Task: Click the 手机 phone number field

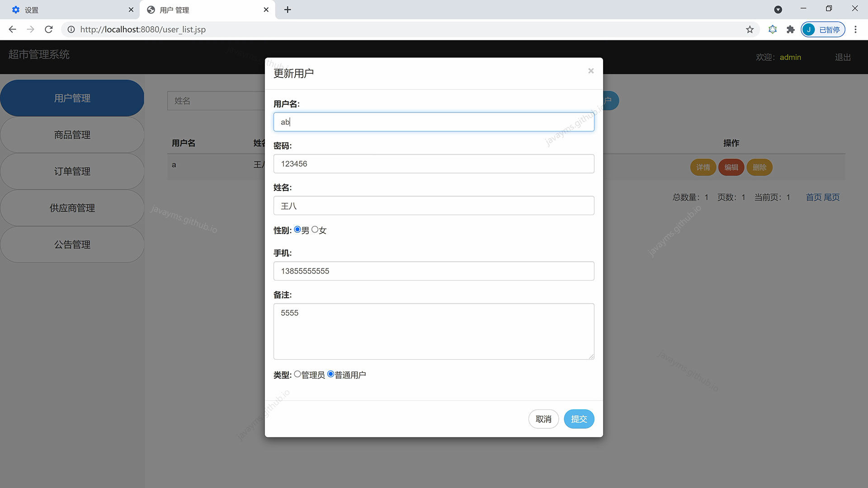Action: click(x=433, y=271)
